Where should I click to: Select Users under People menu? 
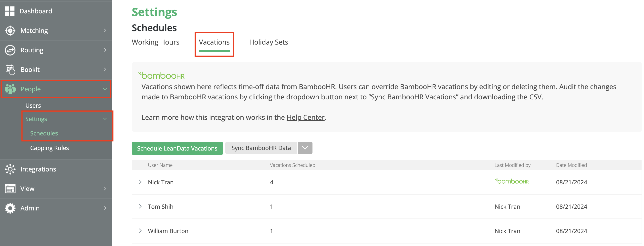(x=33, y=106)
